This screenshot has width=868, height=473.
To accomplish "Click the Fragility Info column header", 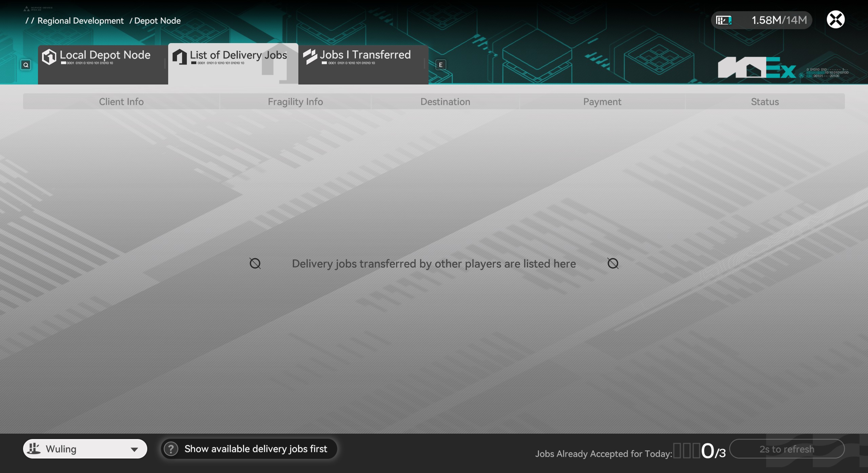I will click(295, 101).
